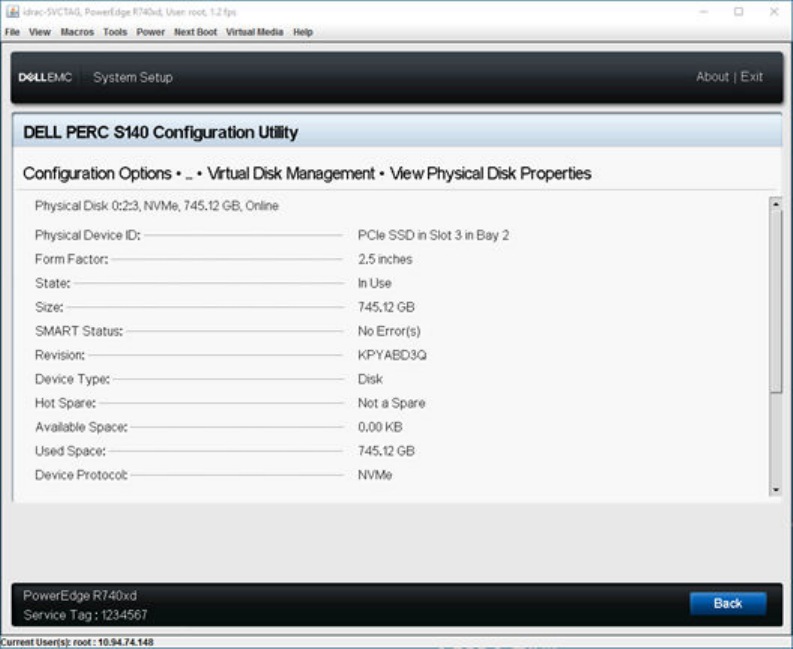The image size is (793, 649).
Task: Click the '2.5 inches' form factor value
Action: (x=385, y=259)
